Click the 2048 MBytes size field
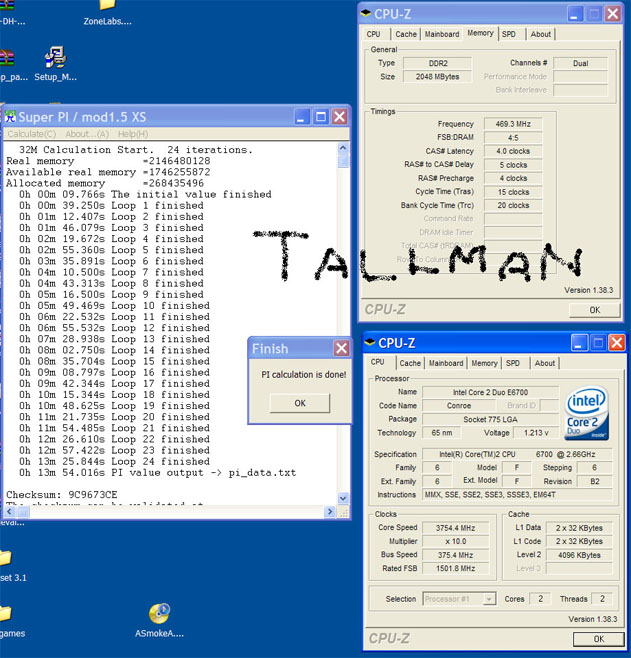The height and width of the screenshot is (658, 631). tap(438, 77)
